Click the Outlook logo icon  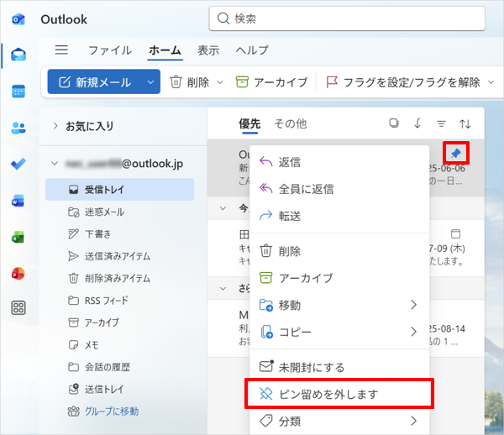click(x=18, y=19)
